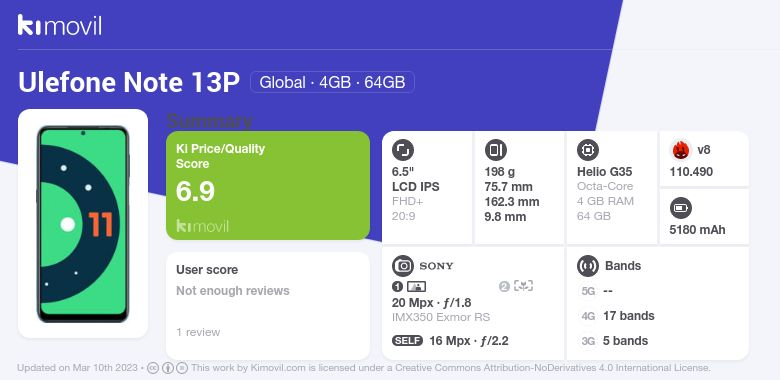Expand the 3G 5 bands row

click(615, 341)
